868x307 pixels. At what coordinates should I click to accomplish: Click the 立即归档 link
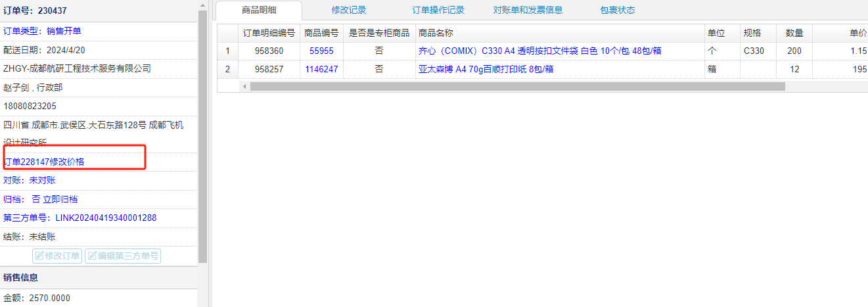point(60,199)
